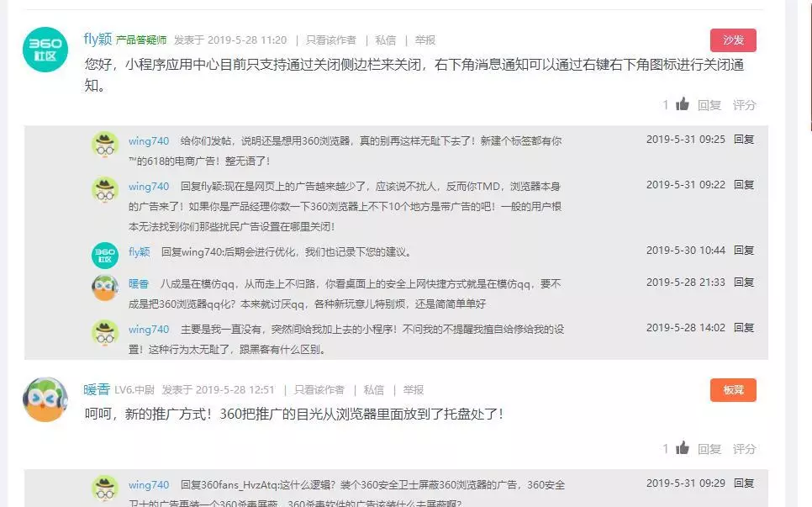Image resolution: width=812 pixels, height=507 pixels.
Task: Click the 2019-5-31 09:25 comment time
Action: [686, 140]
